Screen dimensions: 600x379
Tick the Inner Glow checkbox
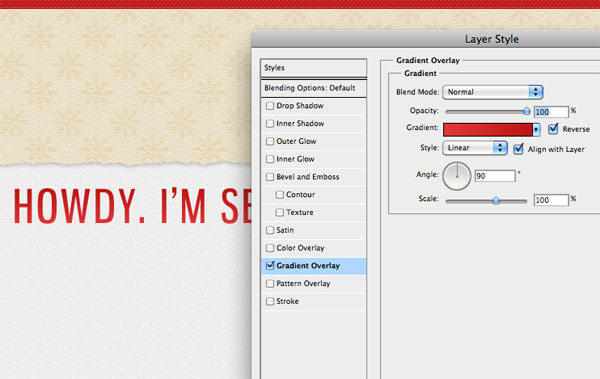(270, 159)
